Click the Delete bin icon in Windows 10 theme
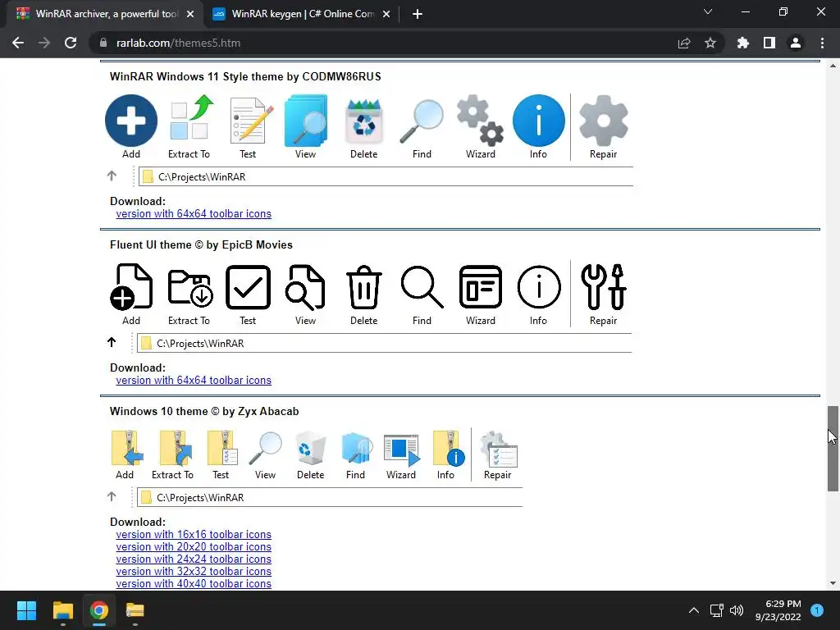Image resolution: width=840 pixels, height=630 pixels. 311,449
